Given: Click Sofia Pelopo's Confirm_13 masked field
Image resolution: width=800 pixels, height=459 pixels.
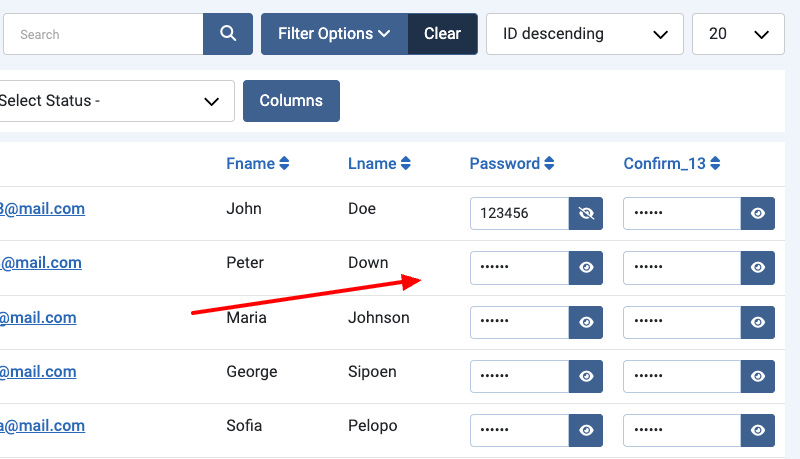Looking at the screenshot, I should [682, 430].
